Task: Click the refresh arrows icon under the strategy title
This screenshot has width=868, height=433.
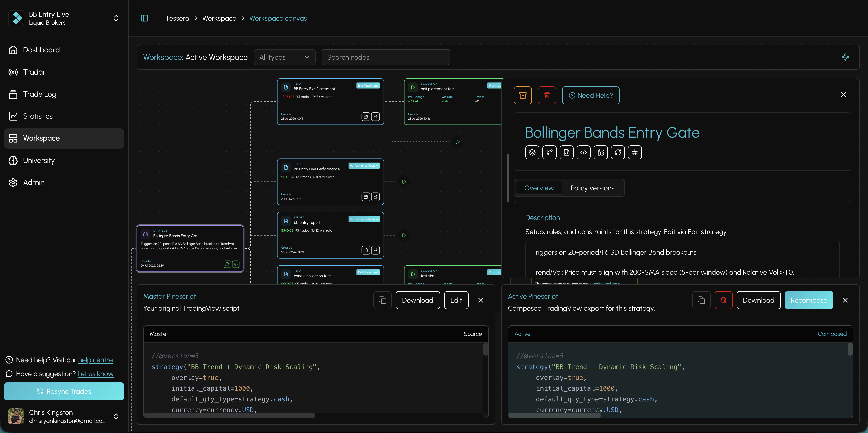Action: (618, 153)
